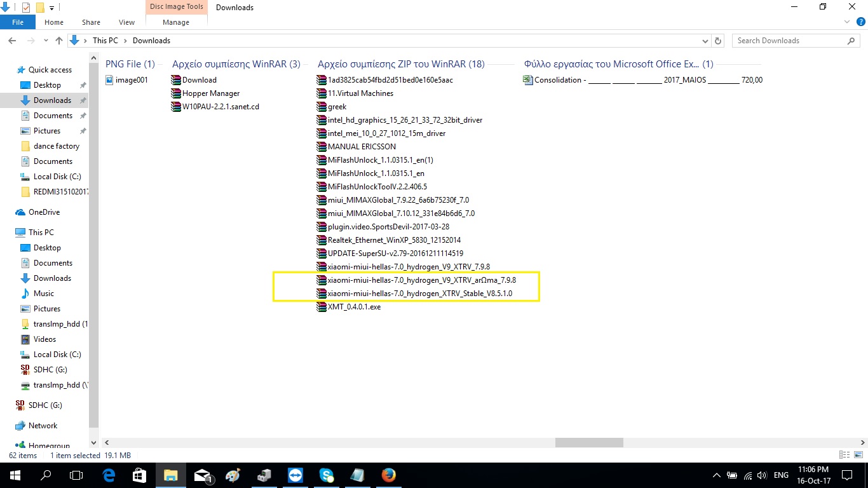Open the File tab
The height and width of the screenshot is (488, 868).
pyautogui.click(x=18, y=22)
